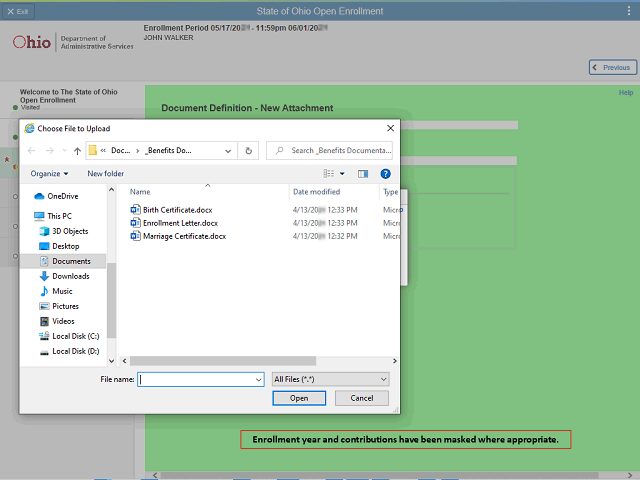Open the Help link on enrollment page
The width and height of the screenshot is (640, 480).
coord(626,93)
